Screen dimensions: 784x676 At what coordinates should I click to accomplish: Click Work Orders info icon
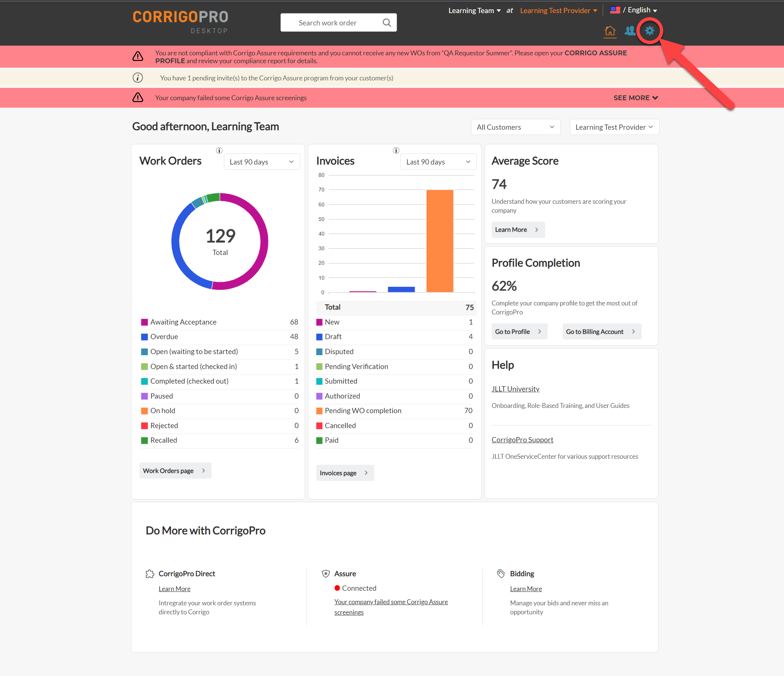click(219, 150)
